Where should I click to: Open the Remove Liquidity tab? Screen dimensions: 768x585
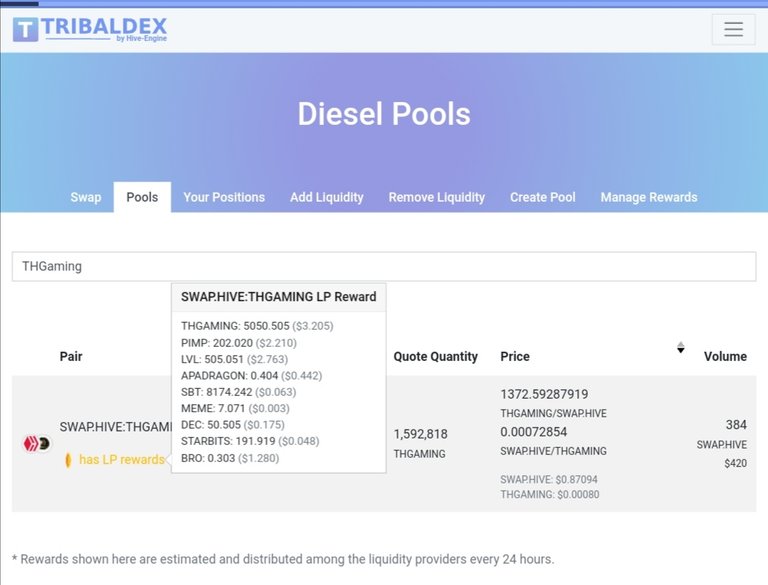(436, 197)
